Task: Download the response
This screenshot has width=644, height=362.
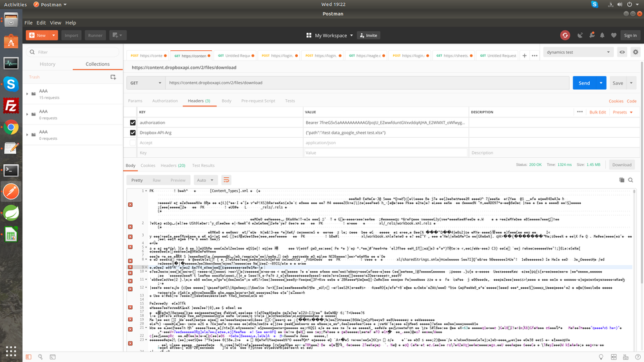Action: pos(622,165)
